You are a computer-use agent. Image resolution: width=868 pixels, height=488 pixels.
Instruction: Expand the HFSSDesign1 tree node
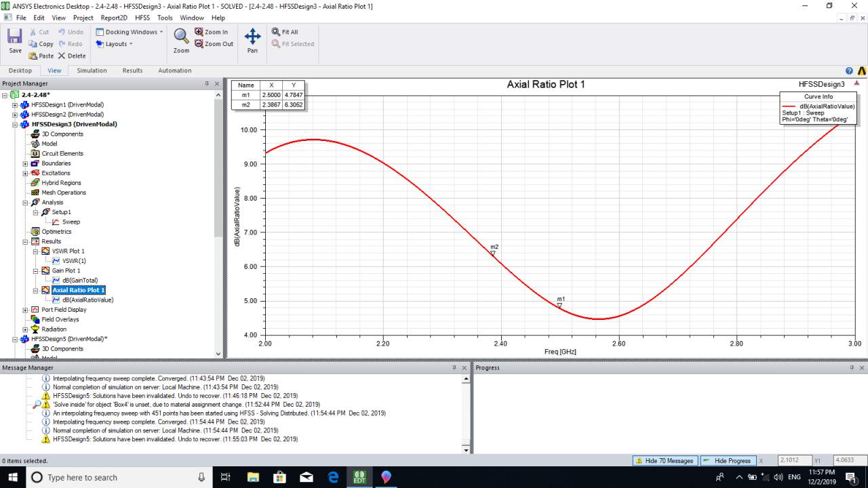(x=15, y=105)
